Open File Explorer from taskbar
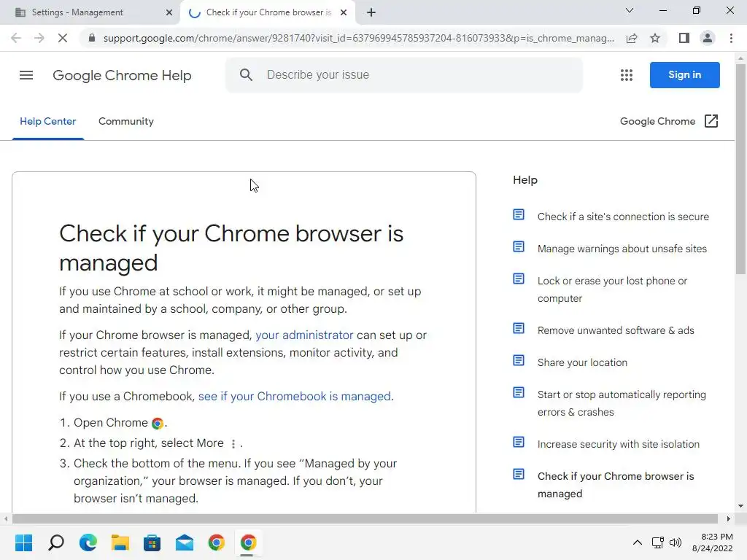 tap(120, 542)
